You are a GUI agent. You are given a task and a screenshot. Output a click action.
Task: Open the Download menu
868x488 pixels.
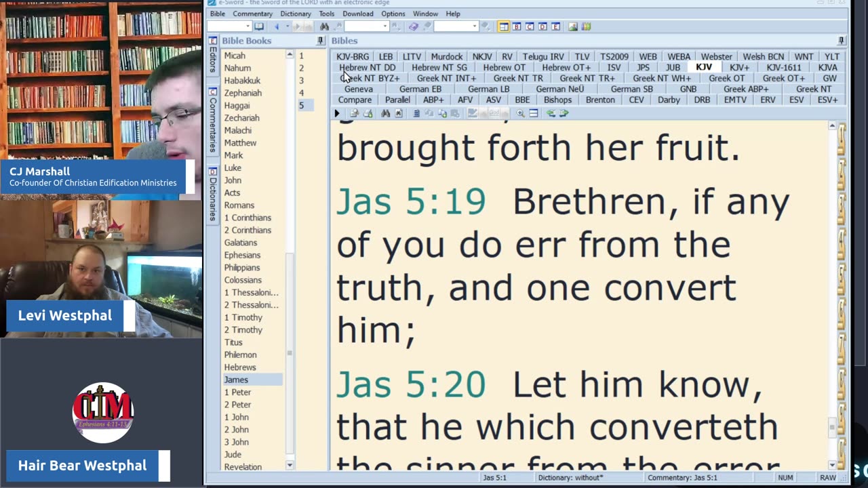point(358,14)
